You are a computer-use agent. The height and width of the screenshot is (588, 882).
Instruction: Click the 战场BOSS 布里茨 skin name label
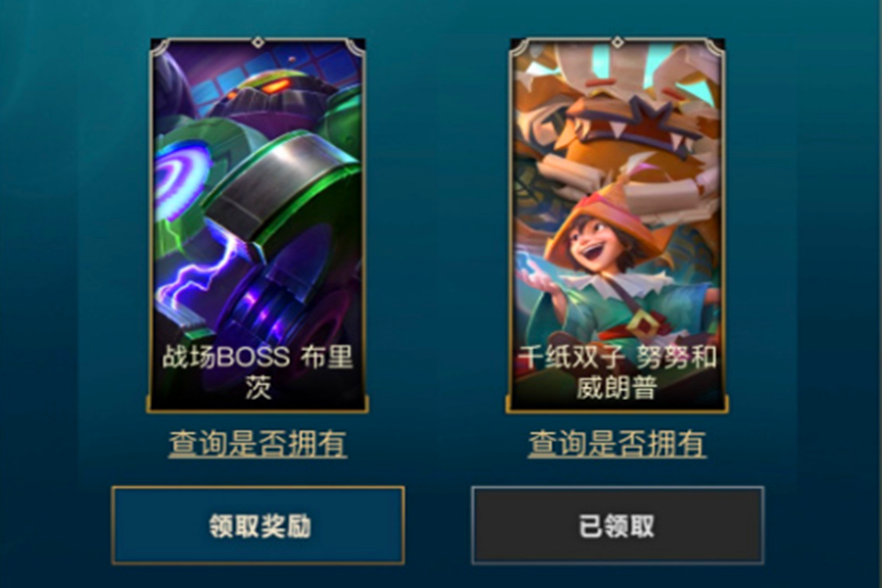pyautogui.click(x=258, y=371)
